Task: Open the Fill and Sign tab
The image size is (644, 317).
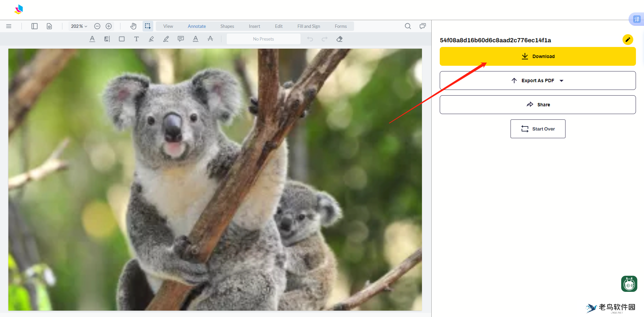Action: point(309,26)
